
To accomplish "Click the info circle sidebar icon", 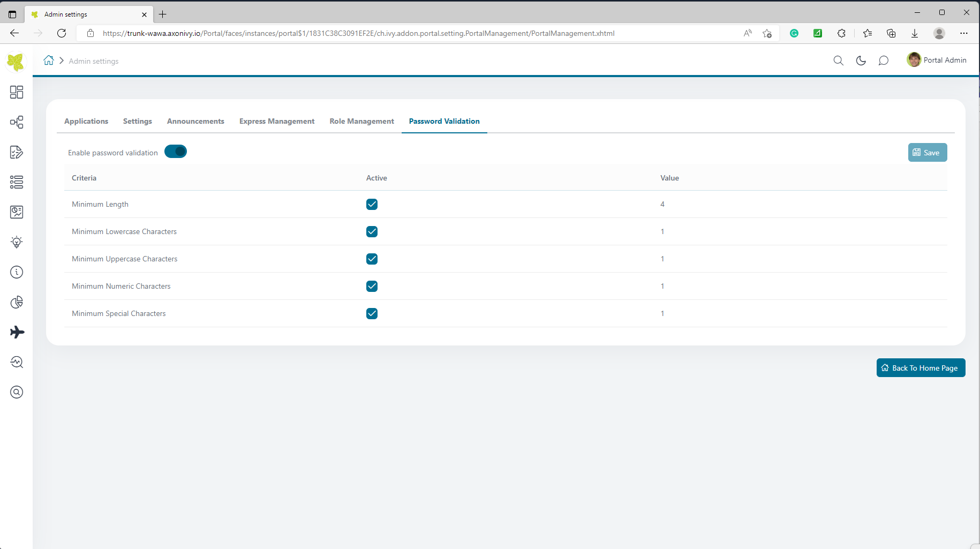I will coord(17,272).
